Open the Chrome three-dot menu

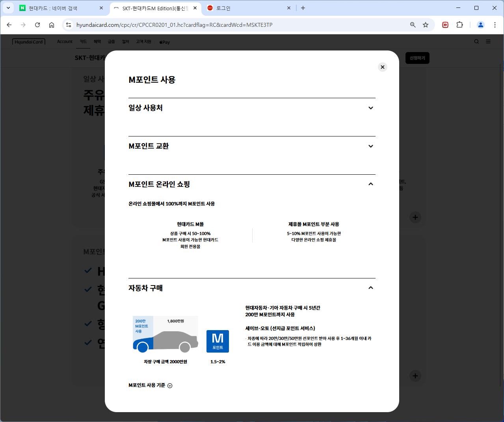coord(495,25)
